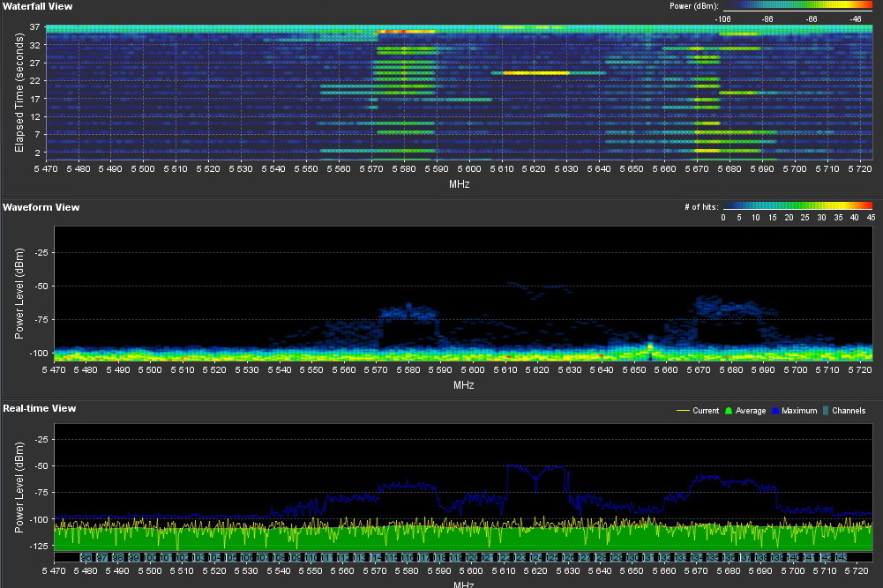Click 'Power Level (dBm)' label in Real-time View
The height and width of the screenshot is (588, 883).
[x=19, y=488]
